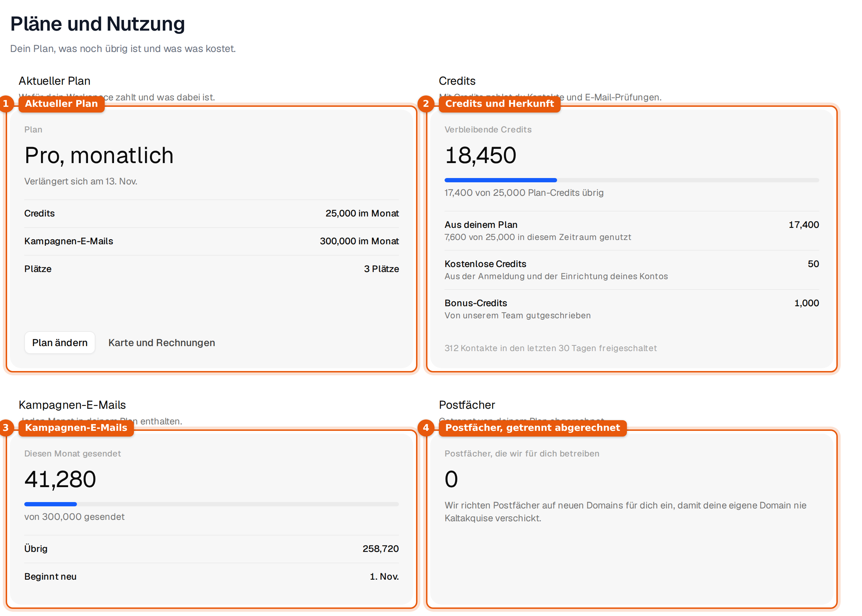Click the "3 Plätze" seats value
This screenshot has height=616, width=862.
click(381, 268)
